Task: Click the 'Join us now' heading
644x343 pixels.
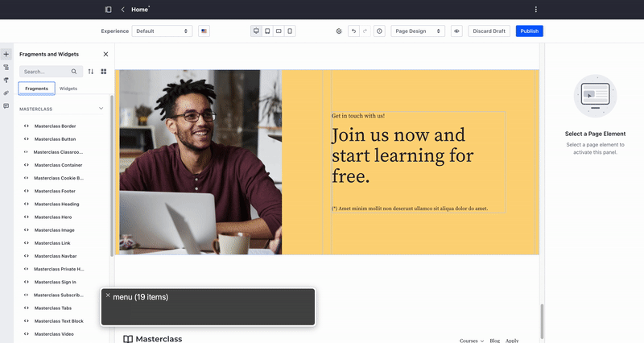Action: click(x=402, y=155)
